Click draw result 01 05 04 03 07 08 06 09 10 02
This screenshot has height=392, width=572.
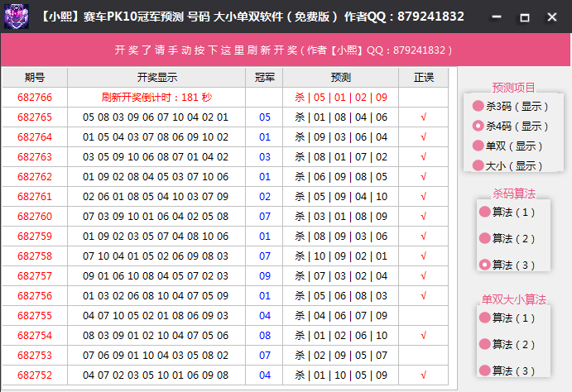[156, 137]
